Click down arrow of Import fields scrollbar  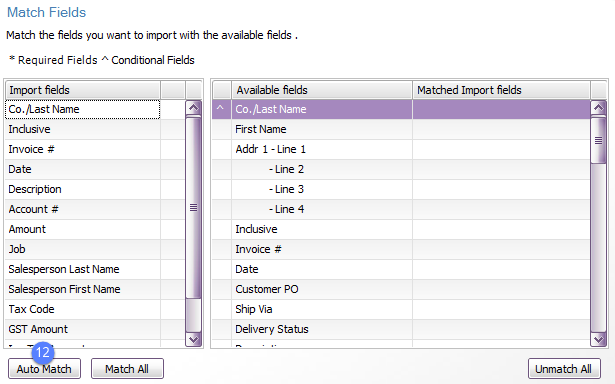click(x=193, y=339)
